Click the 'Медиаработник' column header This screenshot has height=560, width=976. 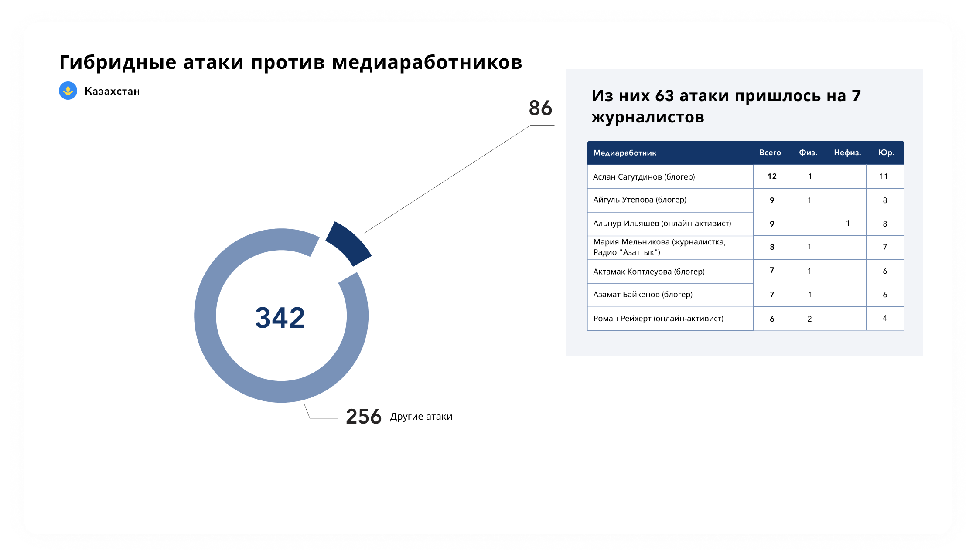point(625,153)
